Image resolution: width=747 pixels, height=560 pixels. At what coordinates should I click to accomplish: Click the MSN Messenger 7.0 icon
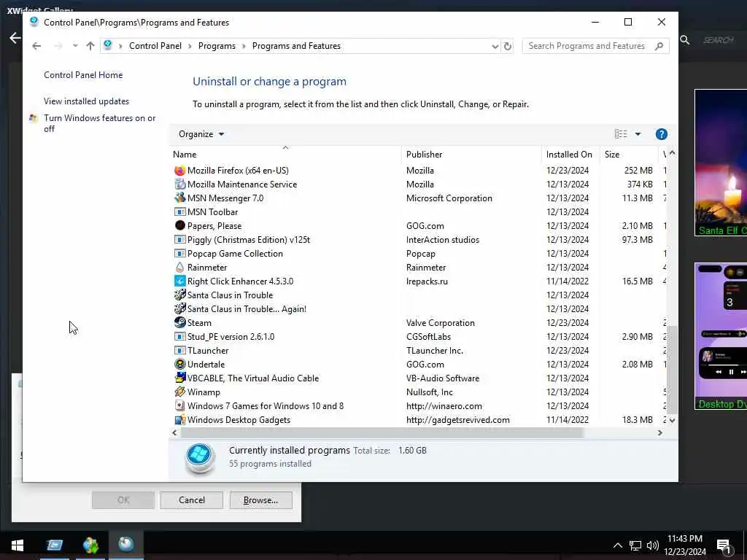pyautogui.click(x=179, y=198)
